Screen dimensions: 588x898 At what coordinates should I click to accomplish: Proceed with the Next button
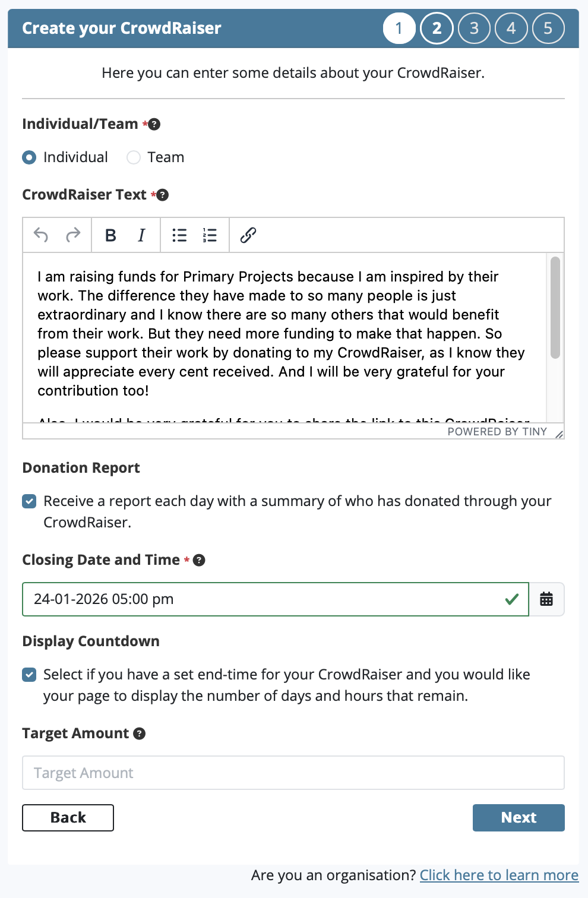click(518, 818)
